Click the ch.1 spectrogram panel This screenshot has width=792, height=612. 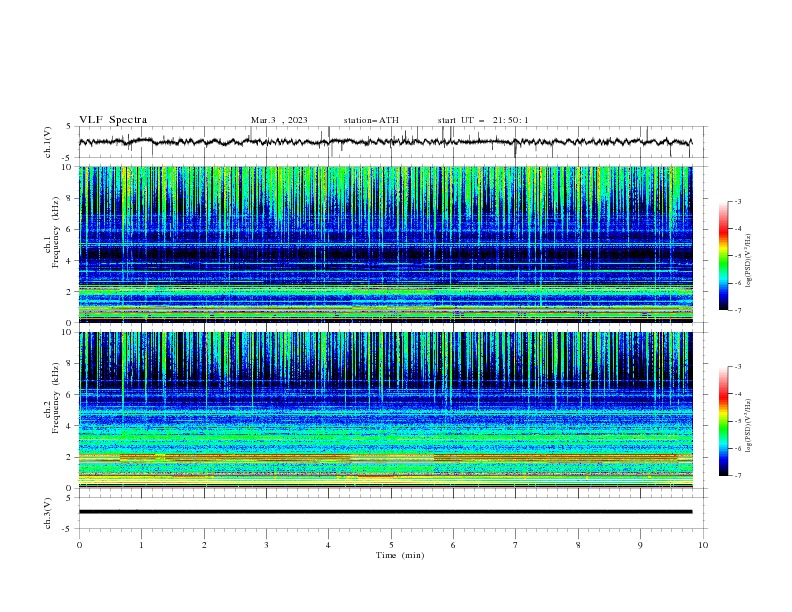click(x=385, y=244)
